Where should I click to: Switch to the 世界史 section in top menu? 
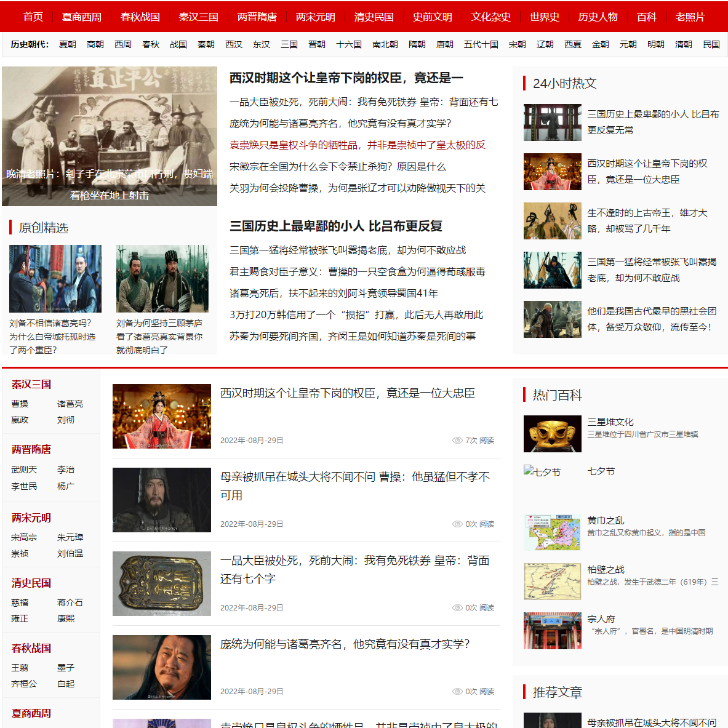coord(544,17)
